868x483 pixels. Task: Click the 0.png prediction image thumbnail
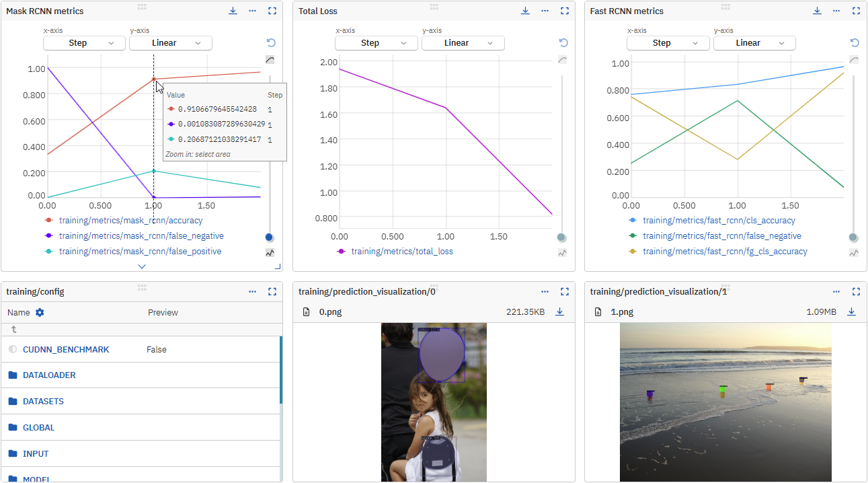[434, 402]
